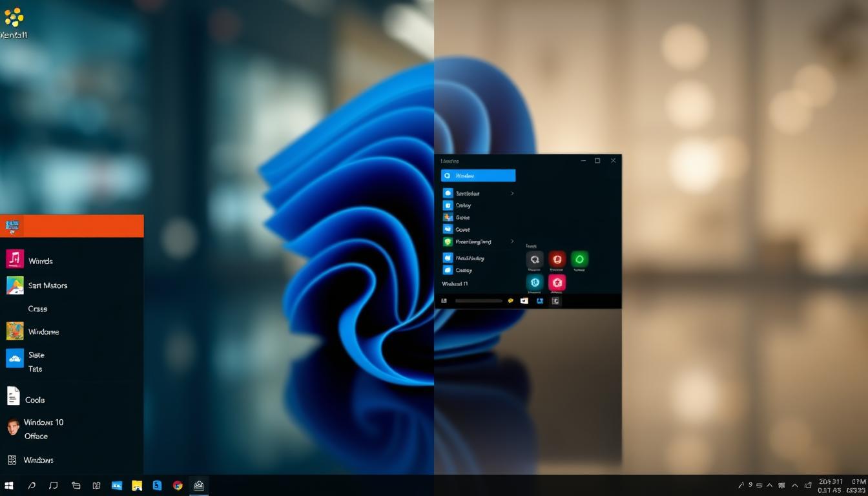Viewport: 868px width, 496px height.
Task: Select the last blue-icon row above 'Windood 11'
Action: pos(479,270)
